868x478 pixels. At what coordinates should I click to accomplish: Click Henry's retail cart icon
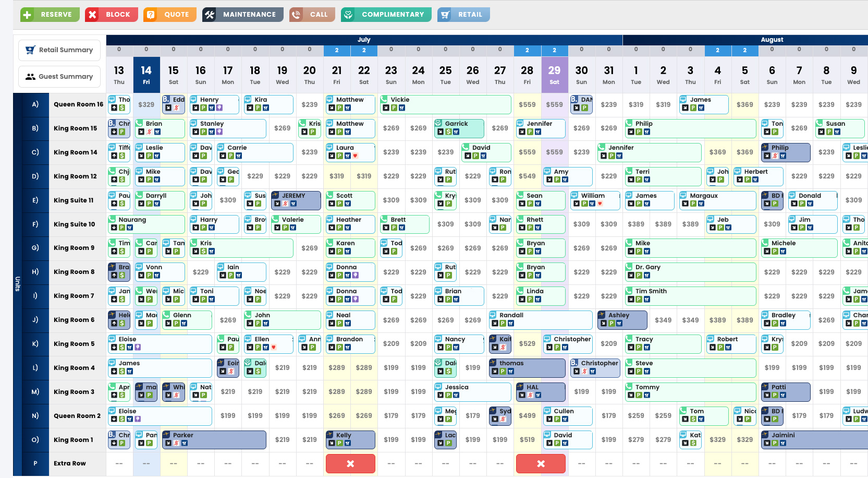coord(212,108)
